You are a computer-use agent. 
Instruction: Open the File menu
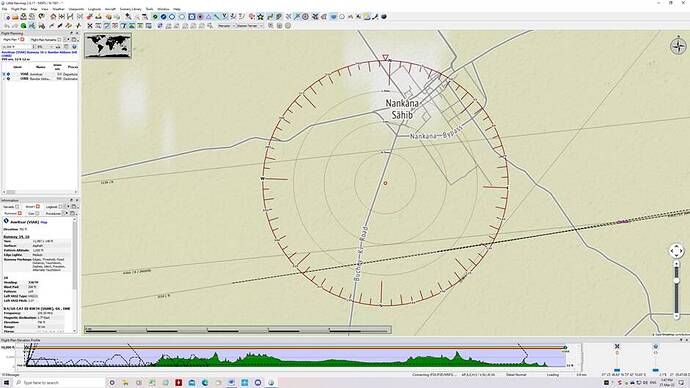point(4,9)
